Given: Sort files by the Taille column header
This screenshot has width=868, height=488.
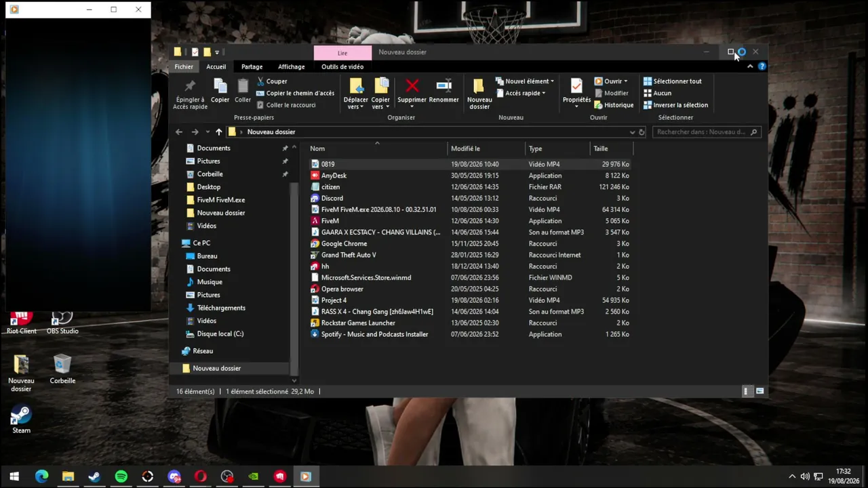Looking at the screenshot, I should coord(612,148).
